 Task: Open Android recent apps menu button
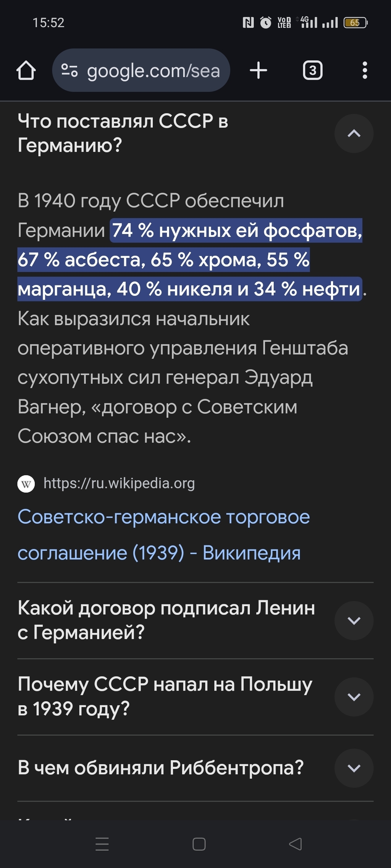[x=102, y=844]
